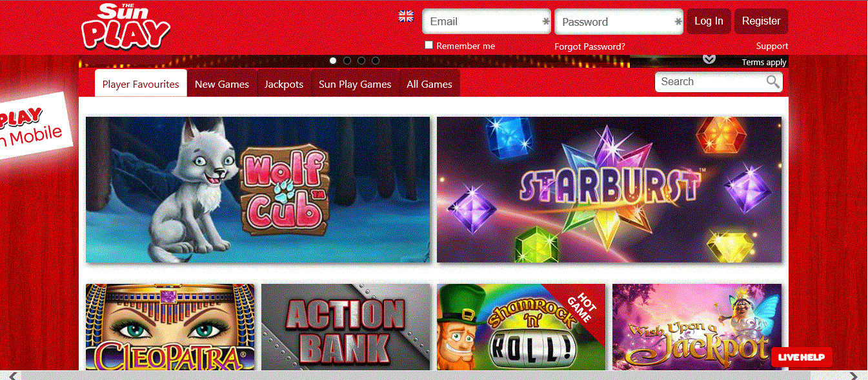The height and width of the screenshot is (380, 868).
Task: Click the left scroll arrow at bottom
Action: coord(12,375)
